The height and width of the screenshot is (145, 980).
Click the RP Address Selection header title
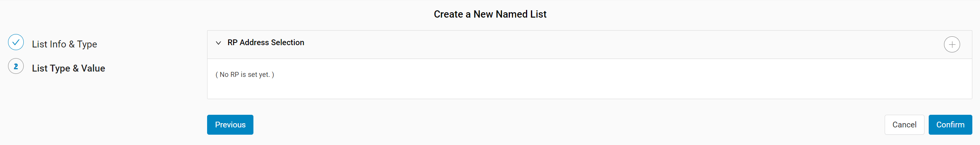pos(266,42)
